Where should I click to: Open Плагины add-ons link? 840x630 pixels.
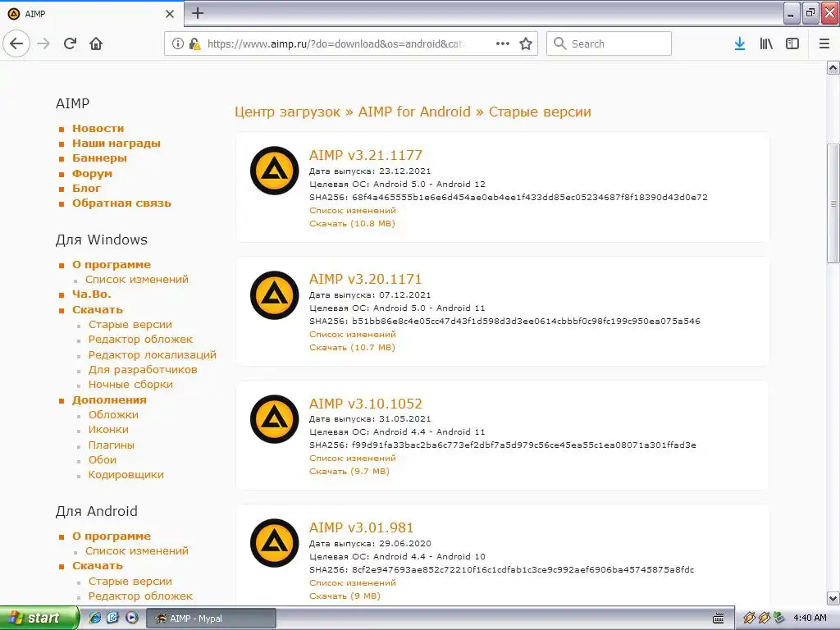tap(112, 445)
